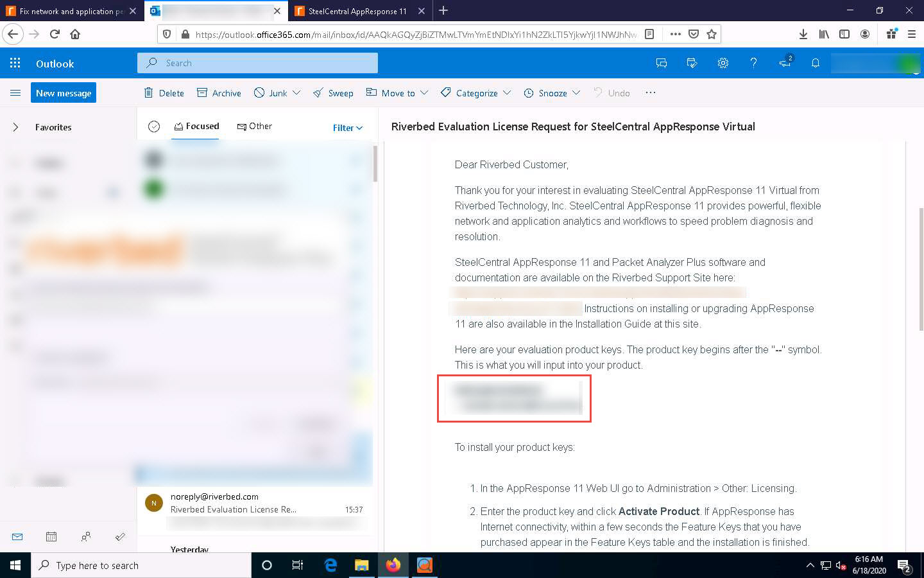Open Calendar from the bottom left bar

tap(51, 536)
